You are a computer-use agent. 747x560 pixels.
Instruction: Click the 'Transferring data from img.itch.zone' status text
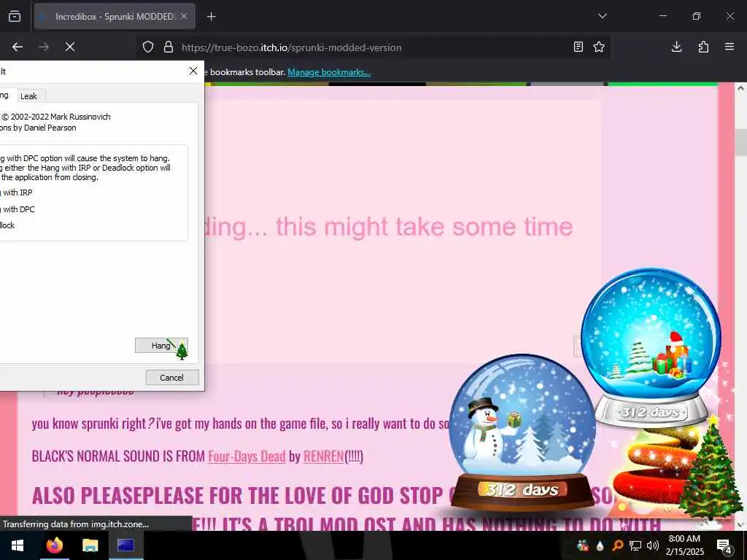[76, 524]
